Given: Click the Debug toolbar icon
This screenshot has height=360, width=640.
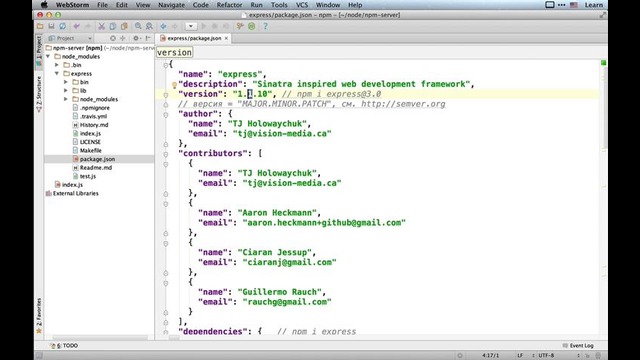Looking at the screenshot, I should pyautogui.click(x=214, y=26).
